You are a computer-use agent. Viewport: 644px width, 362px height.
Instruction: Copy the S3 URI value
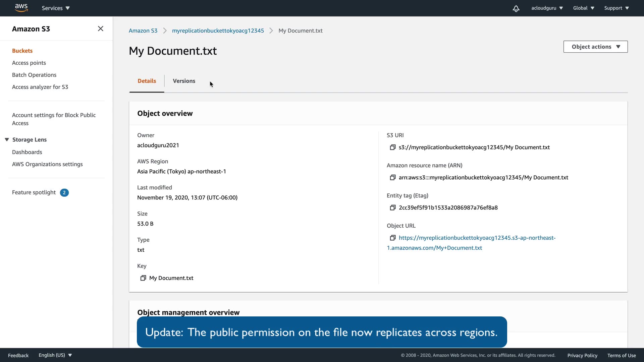(x=392, y=147)
